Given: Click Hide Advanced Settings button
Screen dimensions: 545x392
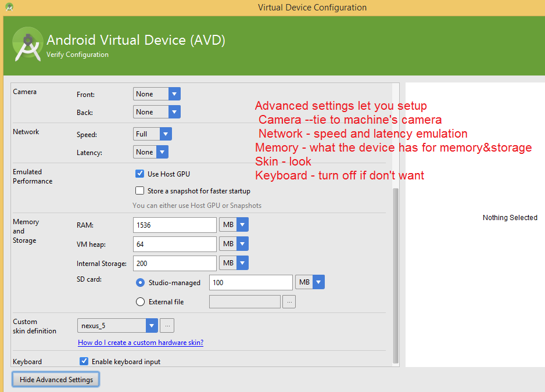Looking at the screenshot, I should point(56,379).
